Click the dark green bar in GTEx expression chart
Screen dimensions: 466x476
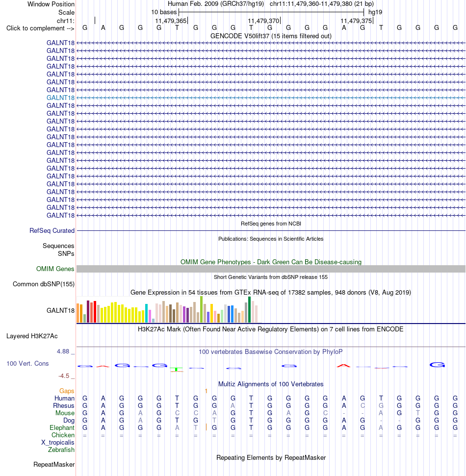click(x=249, y=310)
